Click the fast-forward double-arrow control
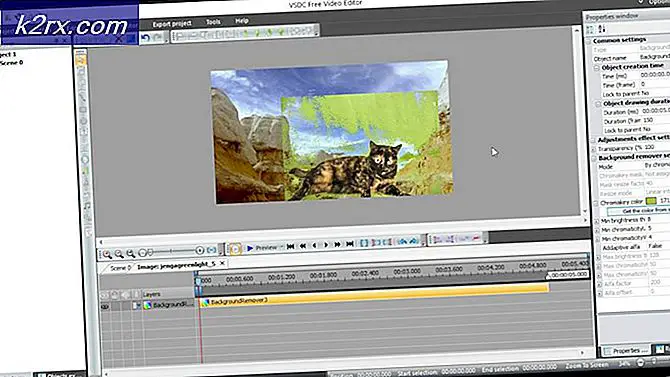This screenshot has height=377, width=670. click(338, 244)
